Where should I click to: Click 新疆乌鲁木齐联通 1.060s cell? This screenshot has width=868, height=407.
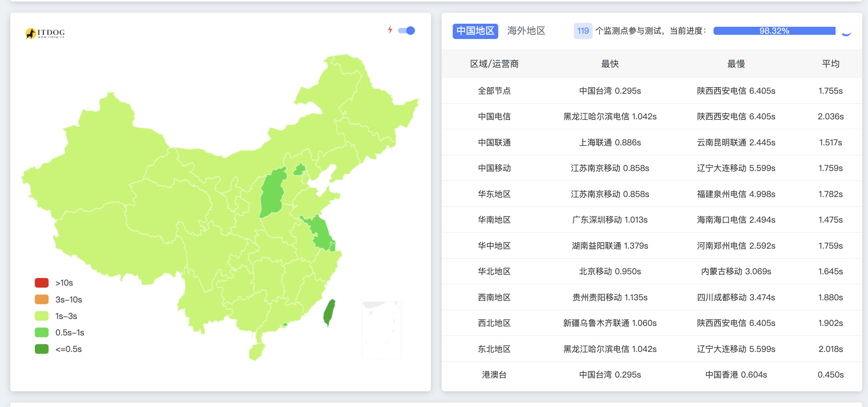click(x=610, y=323)
